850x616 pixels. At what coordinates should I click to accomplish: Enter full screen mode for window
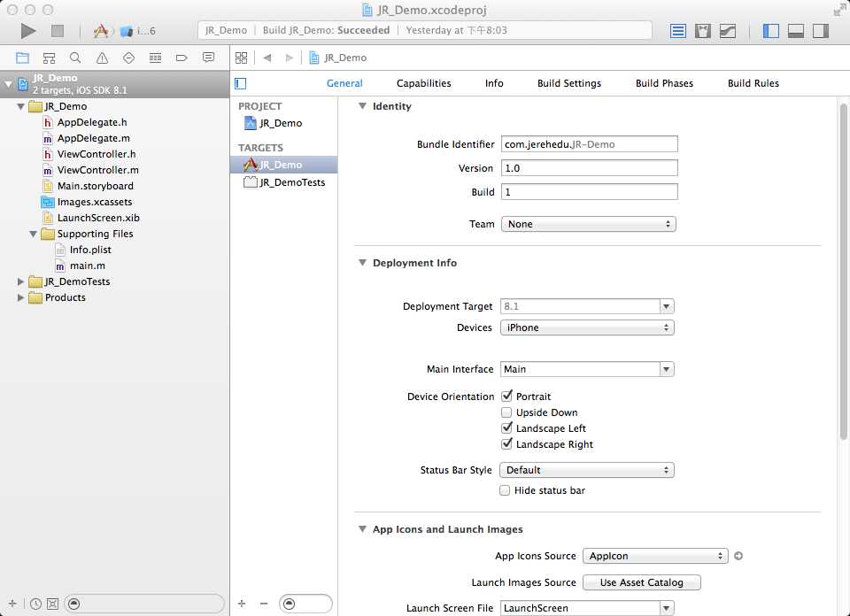click(839, 9)
